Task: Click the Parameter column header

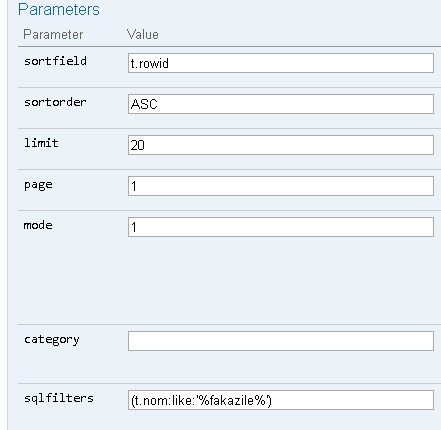Action: tap(53, 35)
